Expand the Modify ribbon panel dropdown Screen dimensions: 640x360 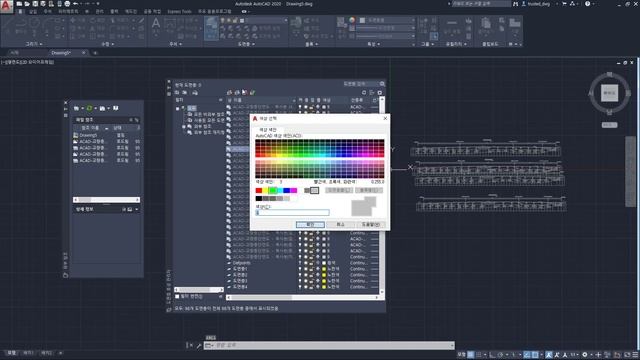tap(108, 44)
